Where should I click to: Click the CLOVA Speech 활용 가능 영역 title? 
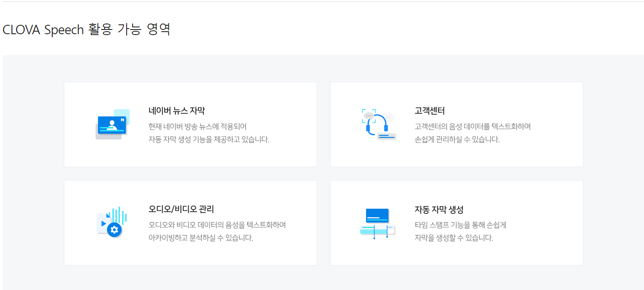coord(86,29)
